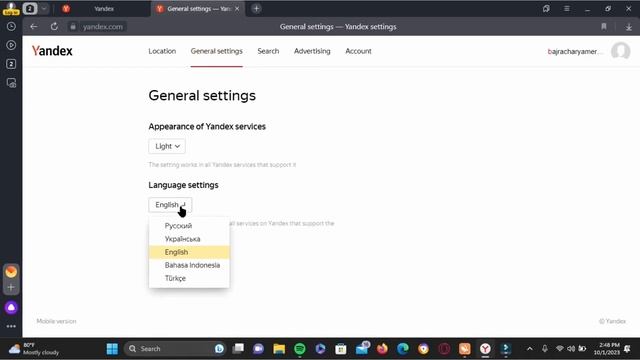The image size is (640, 360).
Task: Click the taskbar Search box
Action: (x=174, y=349)
